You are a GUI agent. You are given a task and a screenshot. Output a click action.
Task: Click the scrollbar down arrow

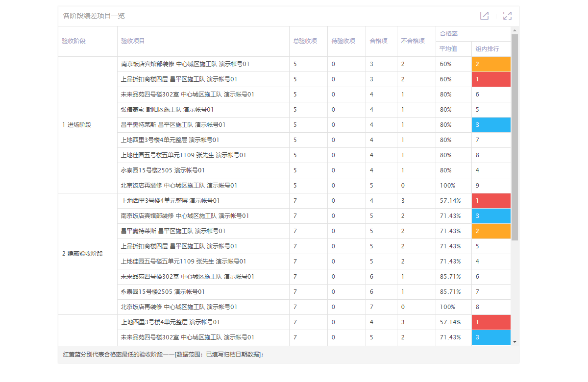click(514, 341)
